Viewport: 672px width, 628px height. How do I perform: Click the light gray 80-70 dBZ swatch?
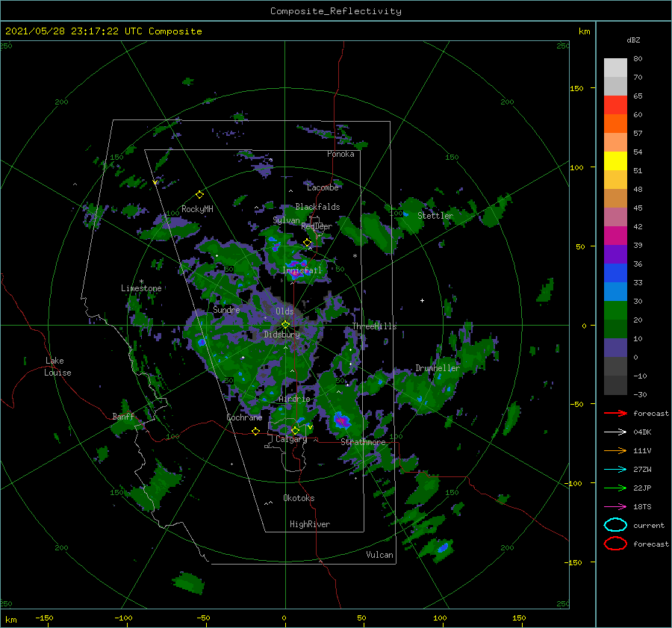point(615,67)
